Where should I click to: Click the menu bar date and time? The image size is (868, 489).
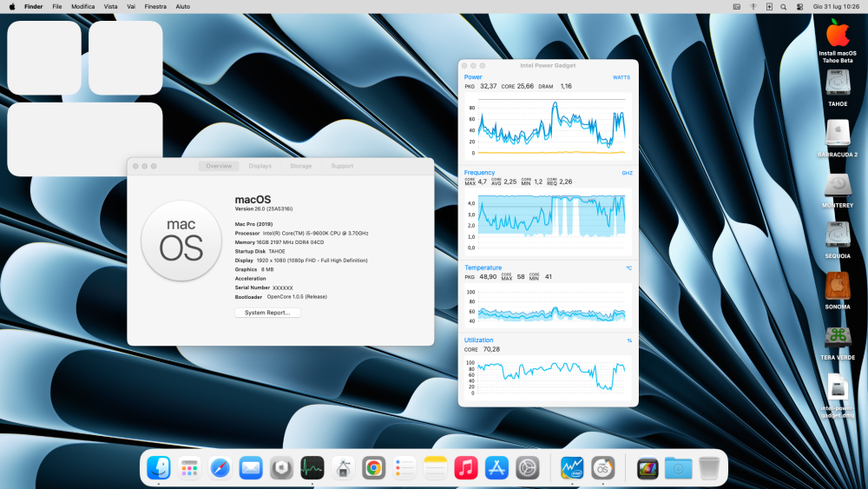(x=836, y=7)
